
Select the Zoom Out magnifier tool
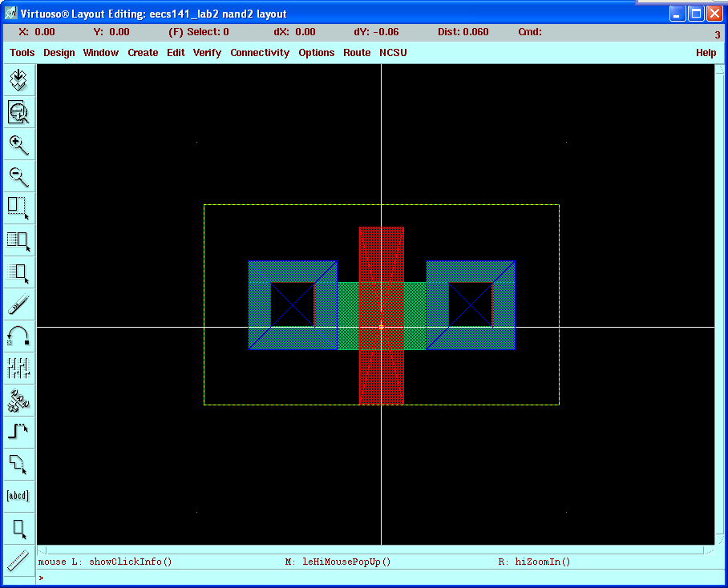pos(18,176)
